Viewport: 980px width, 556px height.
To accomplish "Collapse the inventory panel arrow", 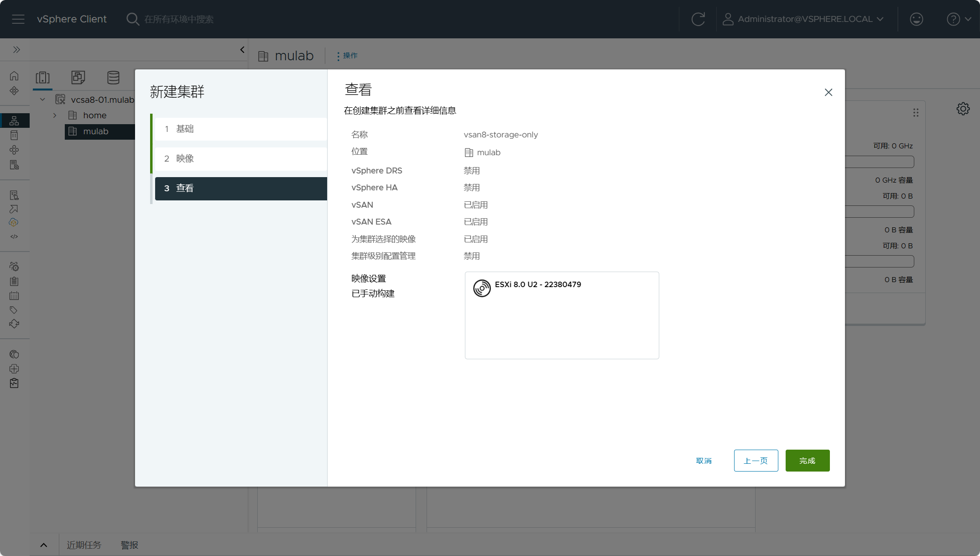I will (242, 49).
